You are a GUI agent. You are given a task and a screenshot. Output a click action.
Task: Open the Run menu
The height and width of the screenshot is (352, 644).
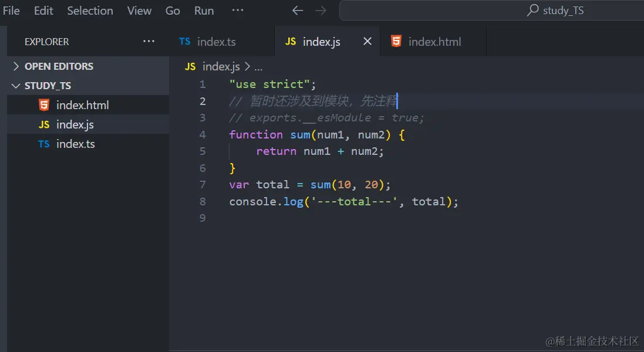(x=204, y=11)
